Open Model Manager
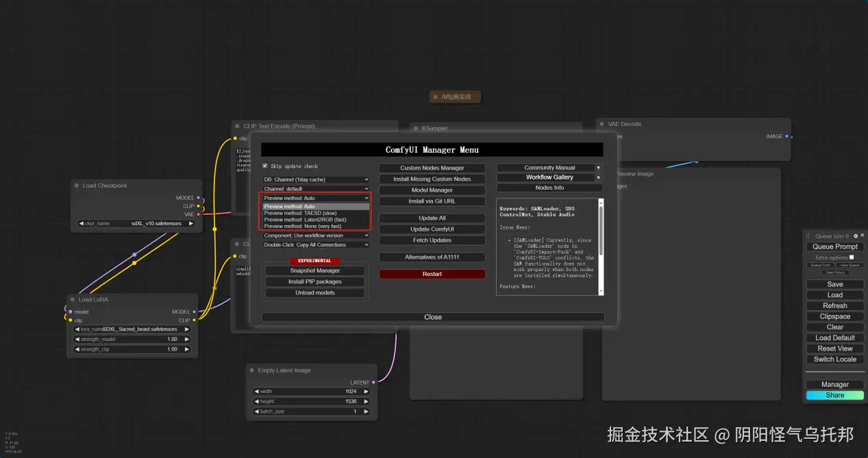868x458 pixels. 432,190
